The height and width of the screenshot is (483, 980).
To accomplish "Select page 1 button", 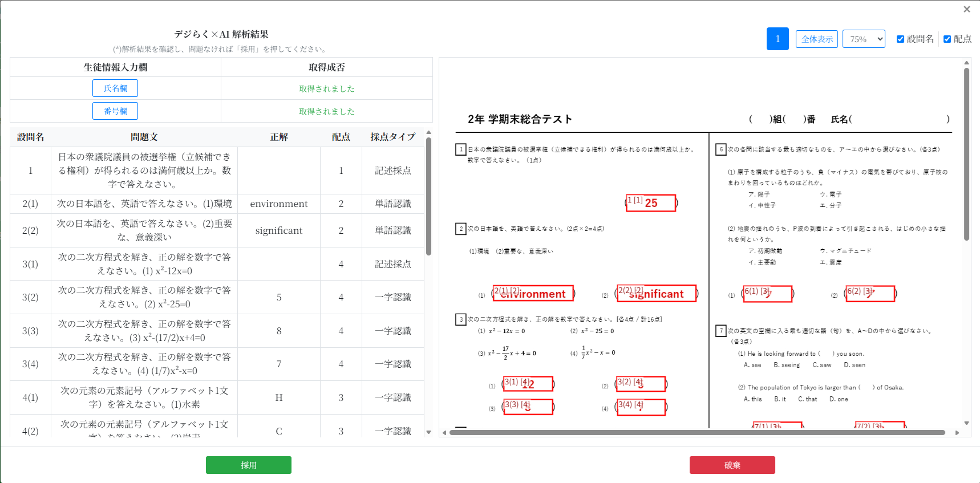I will coord(777,39).
